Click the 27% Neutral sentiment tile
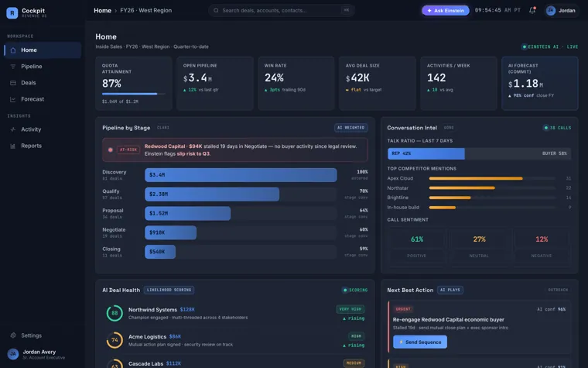This screenshot has width=588, height=368. [x=479, y=246]
